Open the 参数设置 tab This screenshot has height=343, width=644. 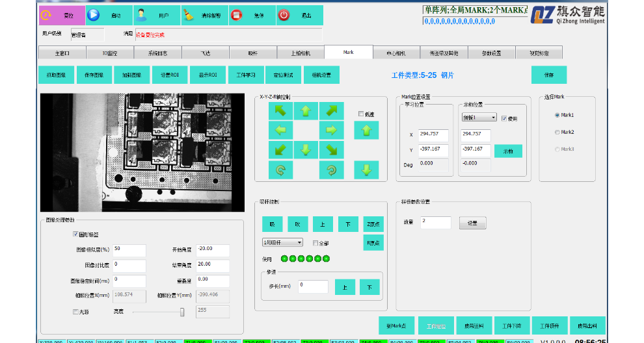coord(491,53)
